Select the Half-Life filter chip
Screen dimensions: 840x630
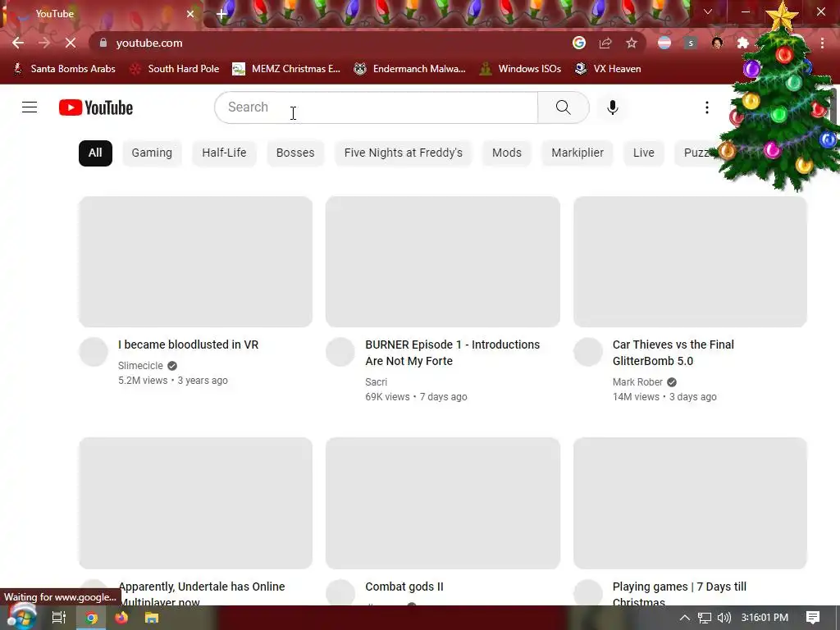(224, 153)
